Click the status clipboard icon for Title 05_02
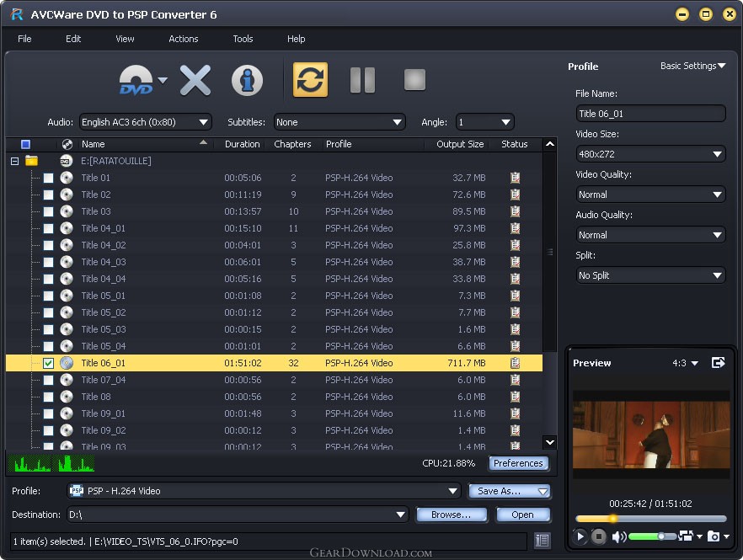 pyautogui.click(x=515, y=312)
